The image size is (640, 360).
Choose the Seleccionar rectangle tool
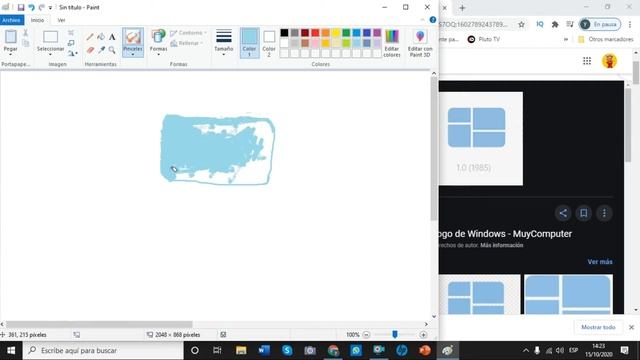51,37
